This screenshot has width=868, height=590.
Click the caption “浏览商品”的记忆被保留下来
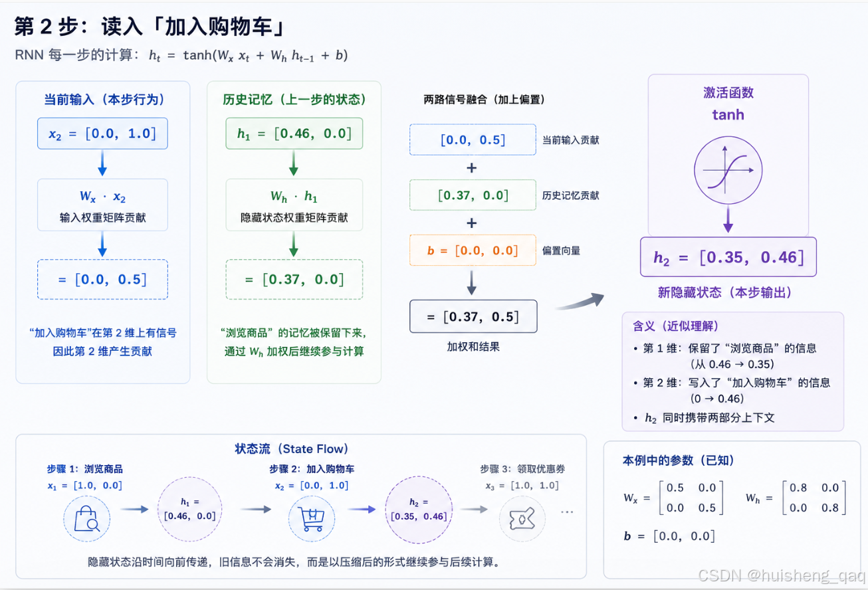click(294, 333)
